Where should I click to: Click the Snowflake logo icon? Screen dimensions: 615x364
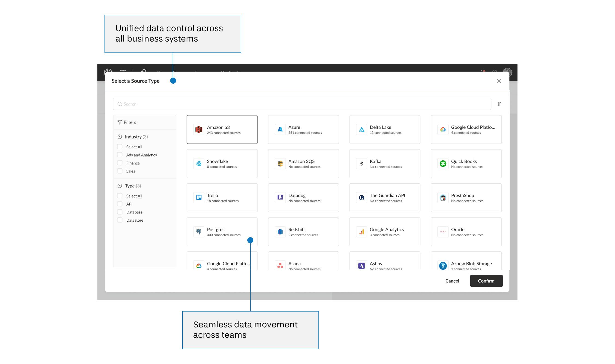tap(199, 164)
